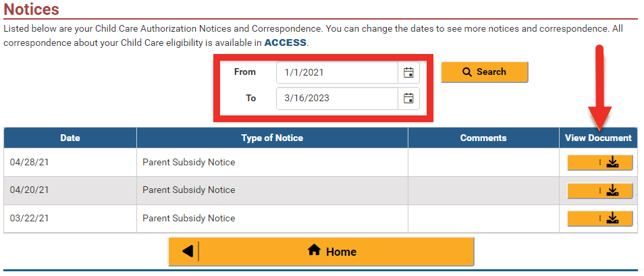Click the Type of Notice column header
This screenshot has height=276, width=644.
(272, 138)
